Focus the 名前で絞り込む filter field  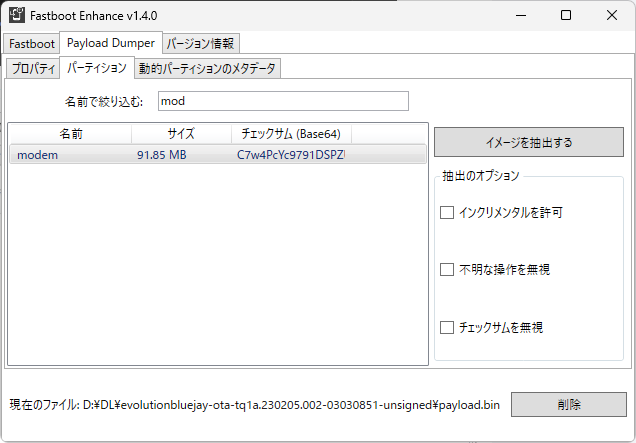click(x=283, y=101)
